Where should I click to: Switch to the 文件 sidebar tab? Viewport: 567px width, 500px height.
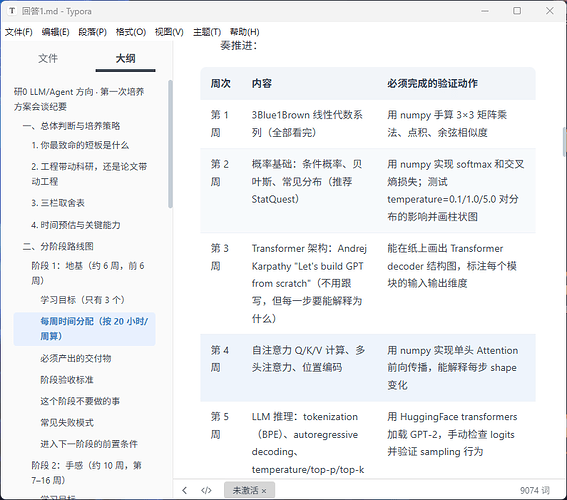[x=48, y=58]
